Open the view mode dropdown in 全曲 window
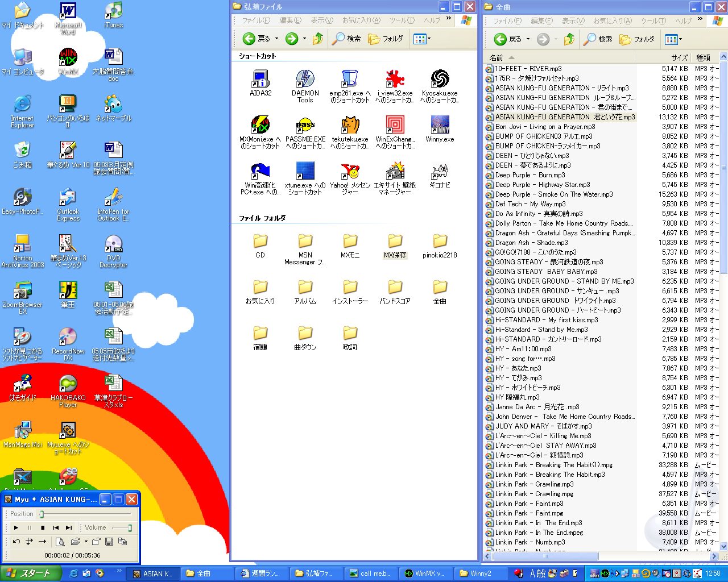The image size is (728, 582). pyautogui.click(x=673, y=39)
